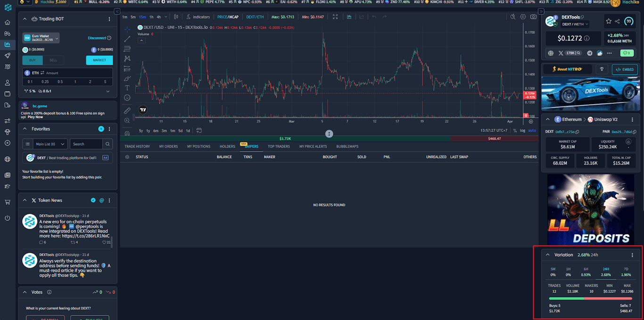Toggle auto scale on chart
Screen dimensions: 644x320
coord(532,131)
